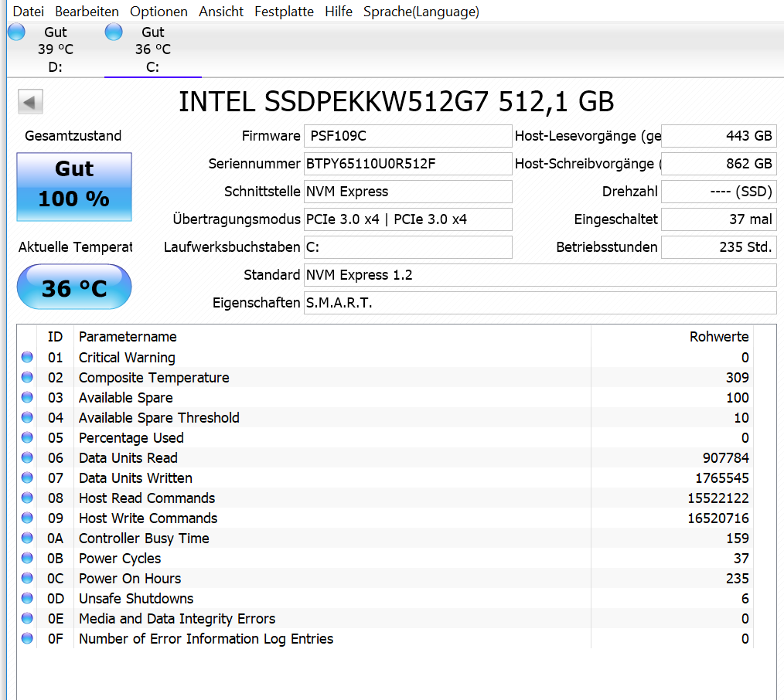Viewport: 784px width, 700px height.
Task: Click the Drehzahl value ---- (SSD)
Action: [x=718, y=192]
